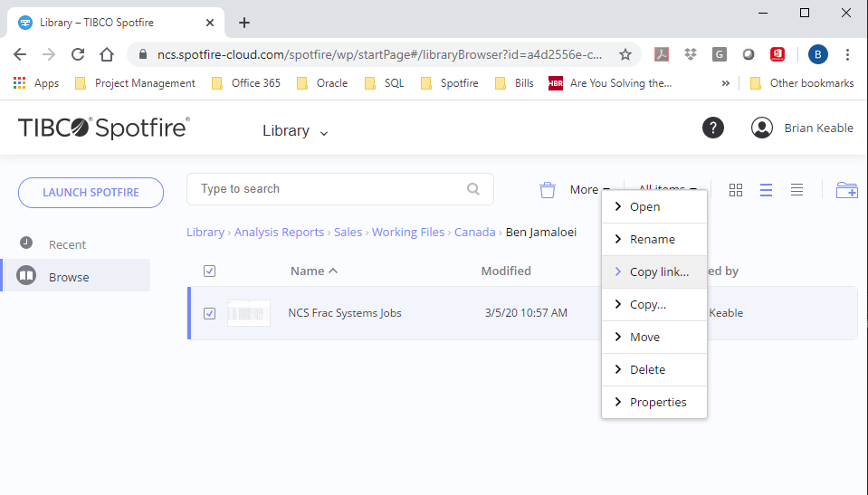Select Rename in the More menu

click(x=652, y=239)
